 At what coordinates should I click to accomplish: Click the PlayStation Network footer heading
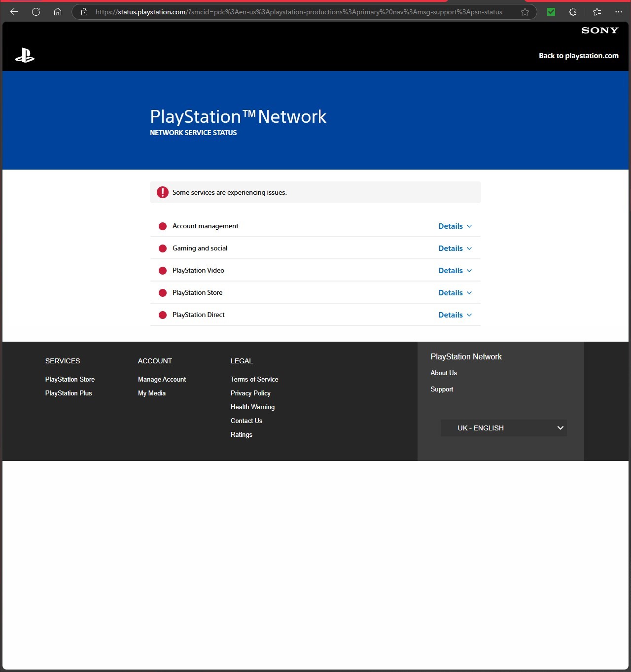pos(466,356)
